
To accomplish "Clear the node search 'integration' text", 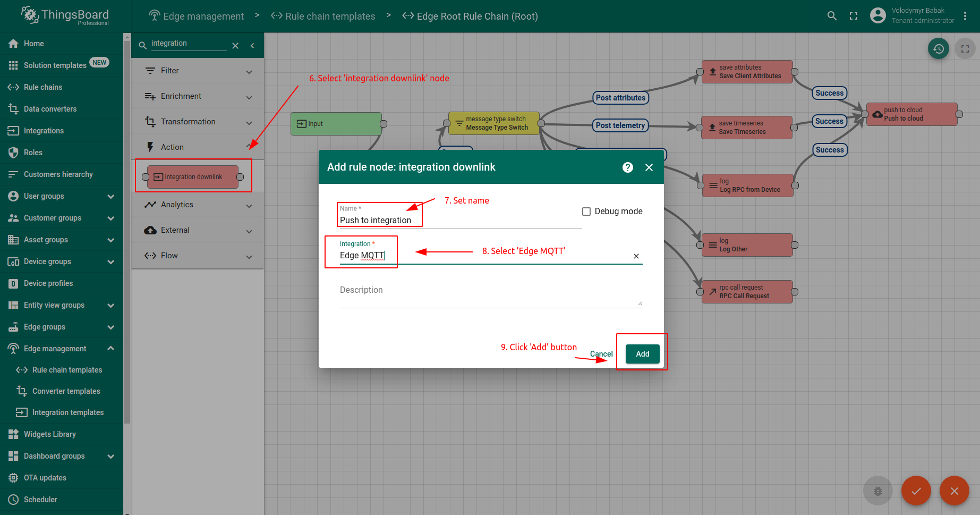I will pos(235,46).
